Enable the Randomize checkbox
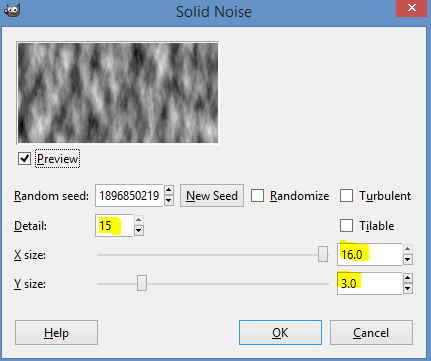 click(257, 196)
